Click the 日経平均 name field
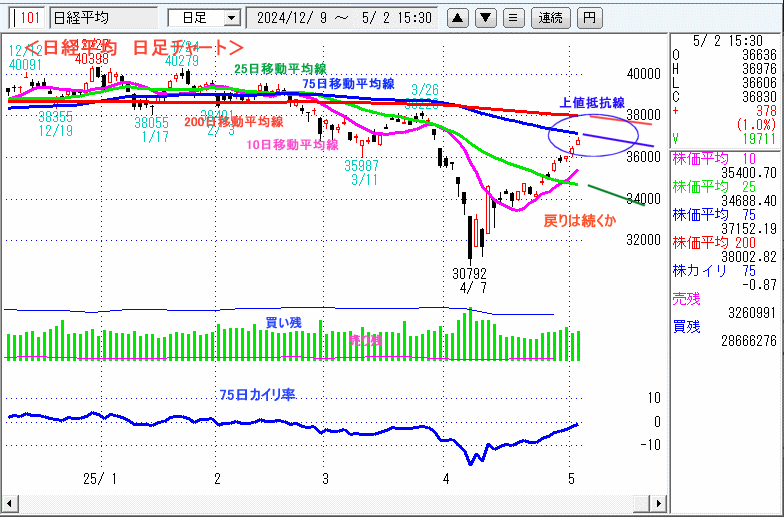This screenshot has width=784, height=517. pyautogui.click(x=104, y=18)
